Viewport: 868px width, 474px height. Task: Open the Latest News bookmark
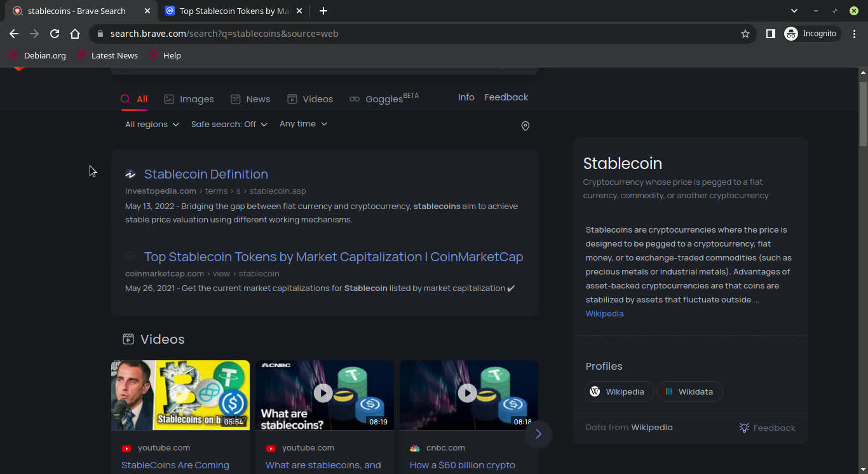click(x=107, y=55)
